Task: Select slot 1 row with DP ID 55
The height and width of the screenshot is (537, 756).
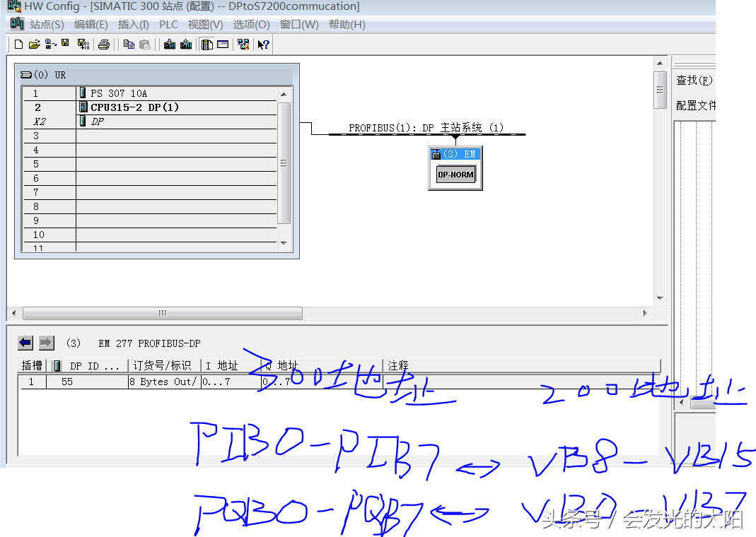Action: point(67,382)
